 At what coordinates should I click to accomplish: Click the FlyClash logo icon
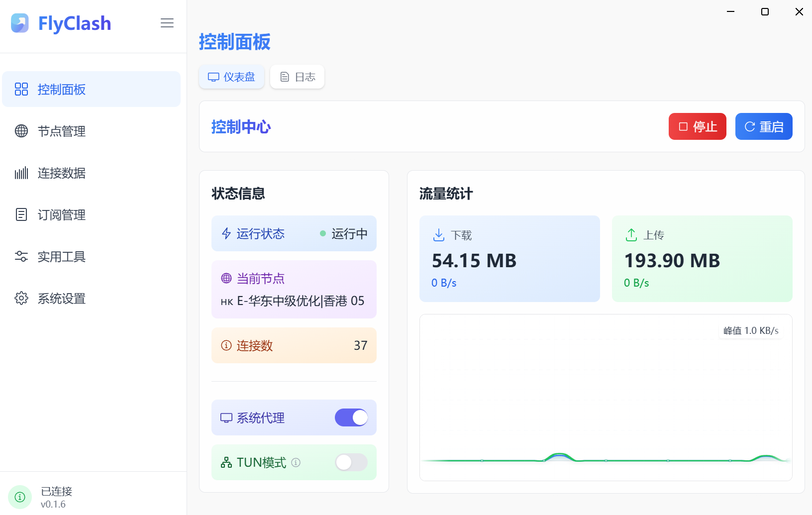[20, 23]
